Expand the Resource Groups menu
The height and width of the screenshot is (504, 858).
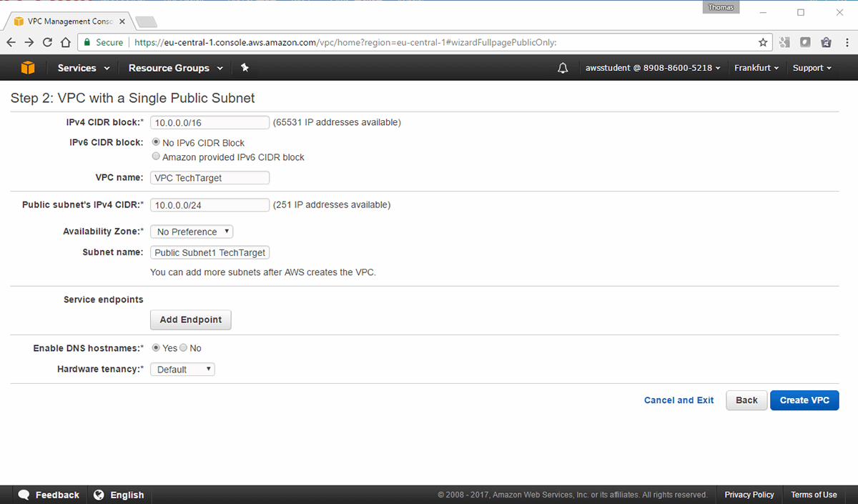(176, 68)
